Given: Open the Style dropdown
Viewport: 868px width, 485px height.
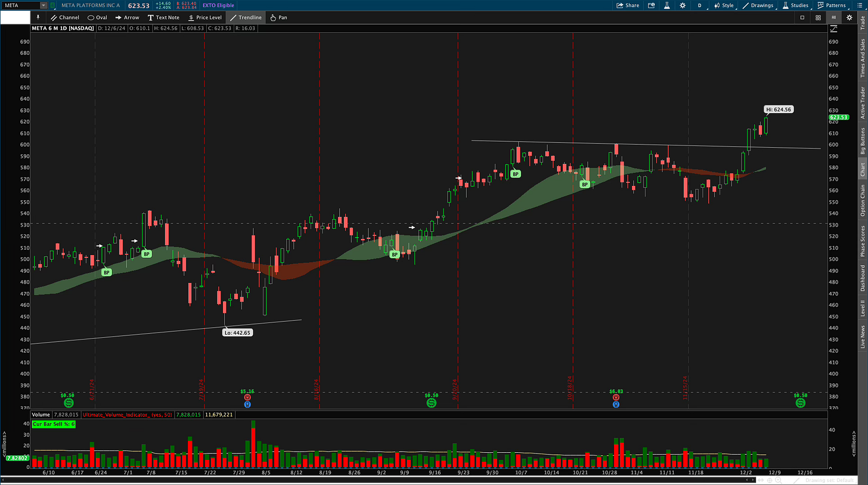Looking at the screenshot, I should [x=724, y=5].
